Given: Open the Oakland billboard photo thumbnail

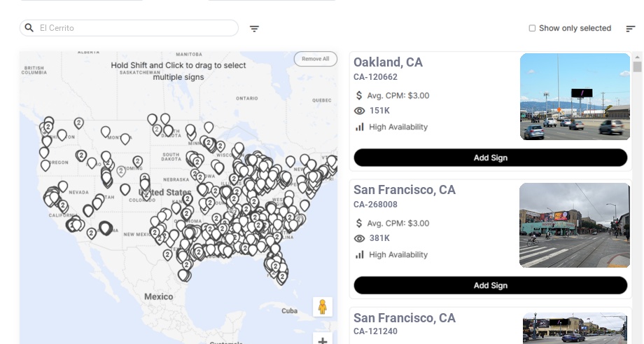Looking at the screenshot, I should point(575,97).
